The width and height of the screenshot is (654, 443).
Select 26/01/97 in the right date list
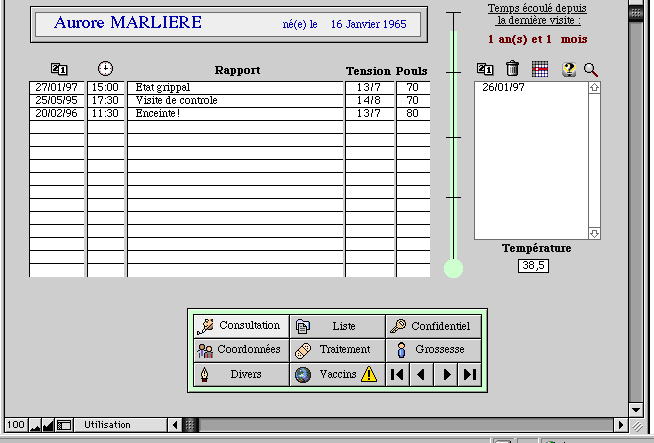[x=503, y=87]
